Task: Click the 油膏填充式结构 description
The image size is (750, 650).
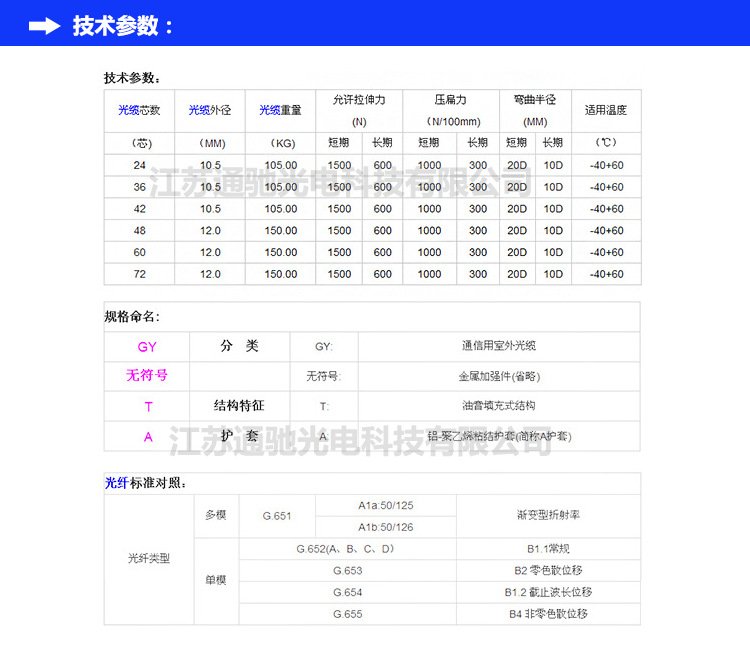Action: pyautogui.click(x=499, y=406)
